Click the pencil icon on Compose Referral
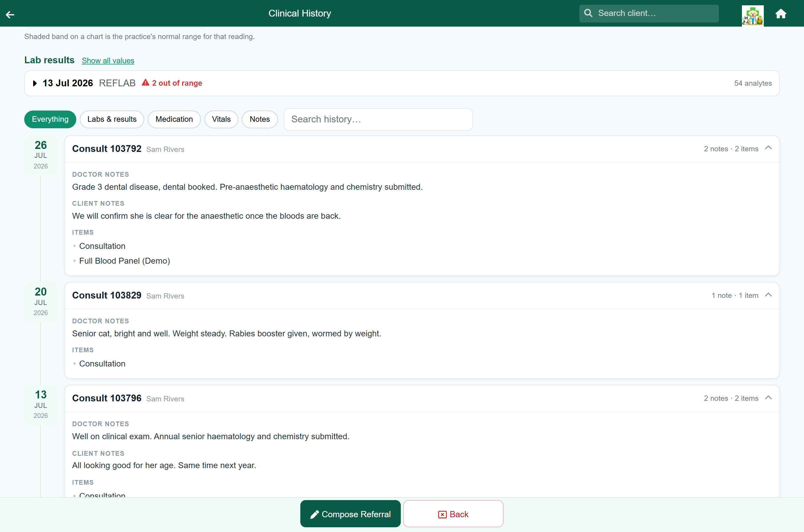 (314, 514)
